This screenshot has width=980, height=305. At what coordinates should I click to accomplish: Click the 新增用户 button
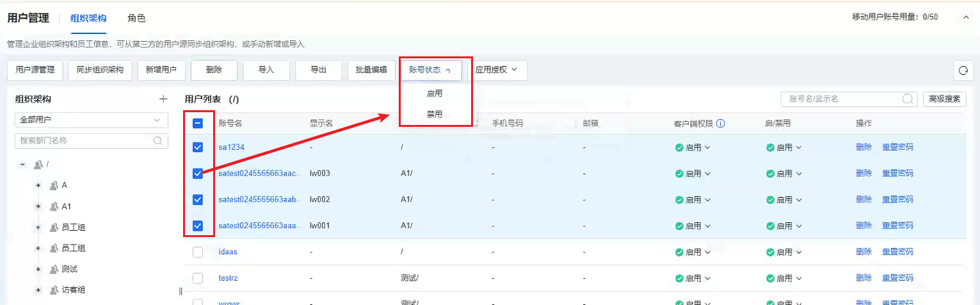[161, 70]
